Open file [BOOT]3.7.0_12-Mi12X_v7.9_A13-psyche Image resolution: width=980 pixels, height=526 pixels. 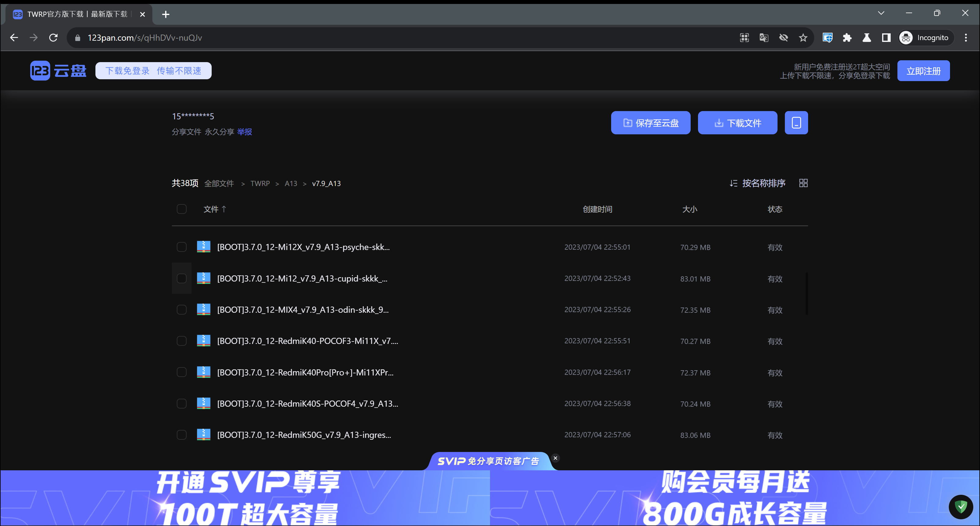tap(303, 247)
